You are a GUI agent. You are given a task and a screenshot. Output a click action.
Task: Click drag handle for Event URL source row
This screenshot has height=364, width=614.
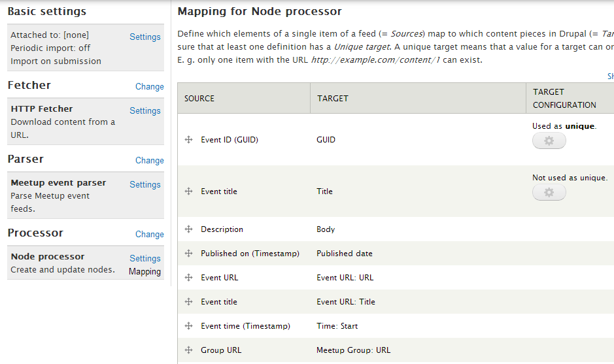[x=189, y=278]
